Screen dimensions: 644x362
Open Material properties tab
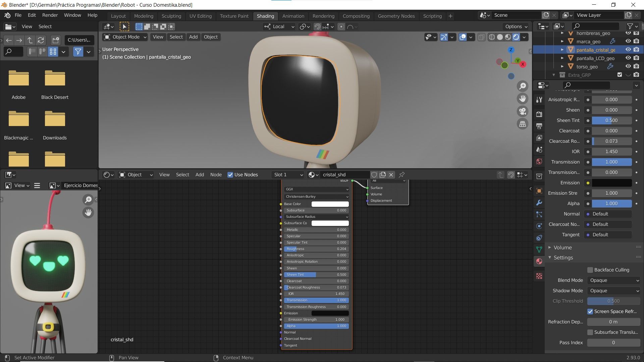coord(539,261)
